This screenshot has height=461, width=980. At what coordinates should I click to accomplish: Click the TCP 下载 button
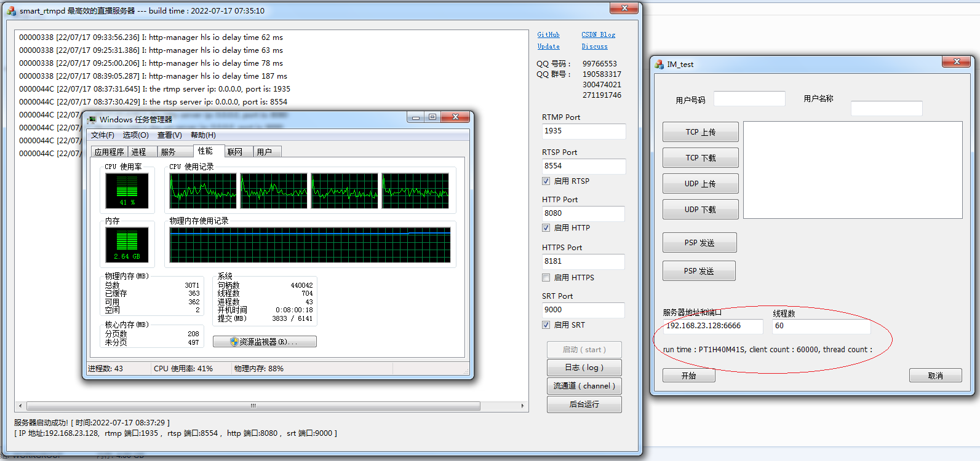click(x=701, y=158)
